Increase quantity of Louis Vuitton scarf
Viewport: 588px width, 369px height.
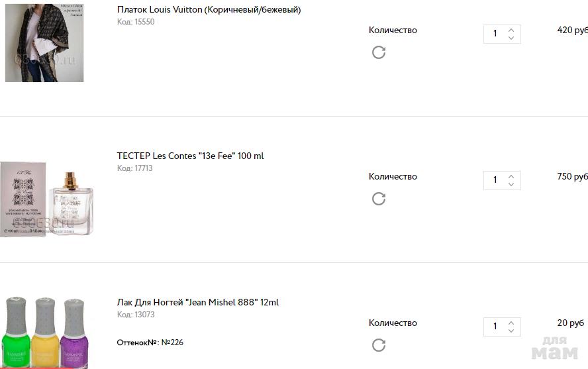[511, 30]
